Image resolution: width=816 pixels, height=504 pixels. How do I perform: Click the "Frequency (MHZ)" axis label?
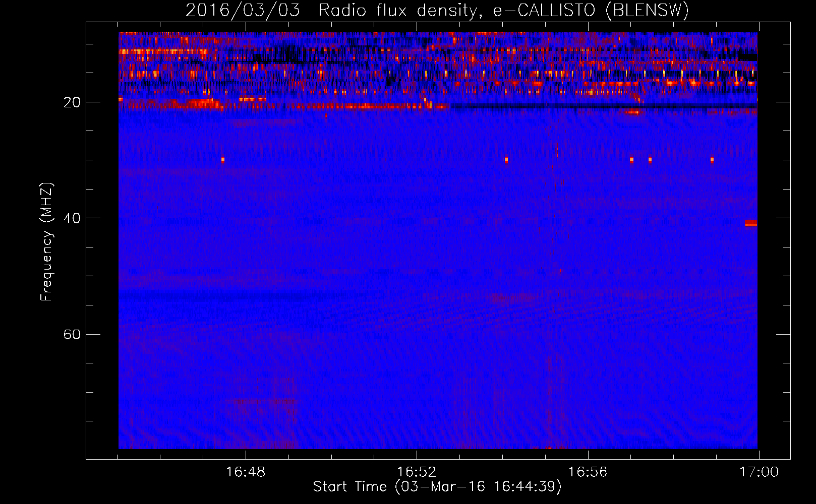click(46, 242)
